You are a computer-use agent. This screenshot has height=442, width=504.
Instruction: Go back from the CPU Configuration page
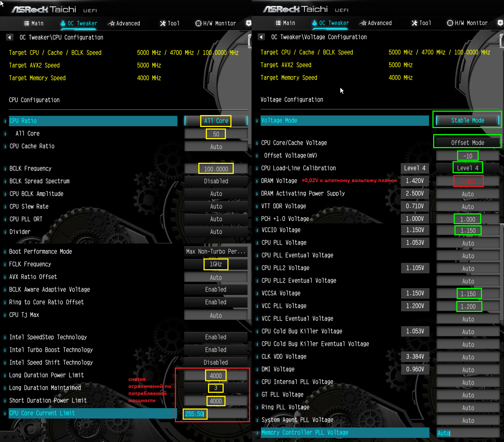coord(10,37)
